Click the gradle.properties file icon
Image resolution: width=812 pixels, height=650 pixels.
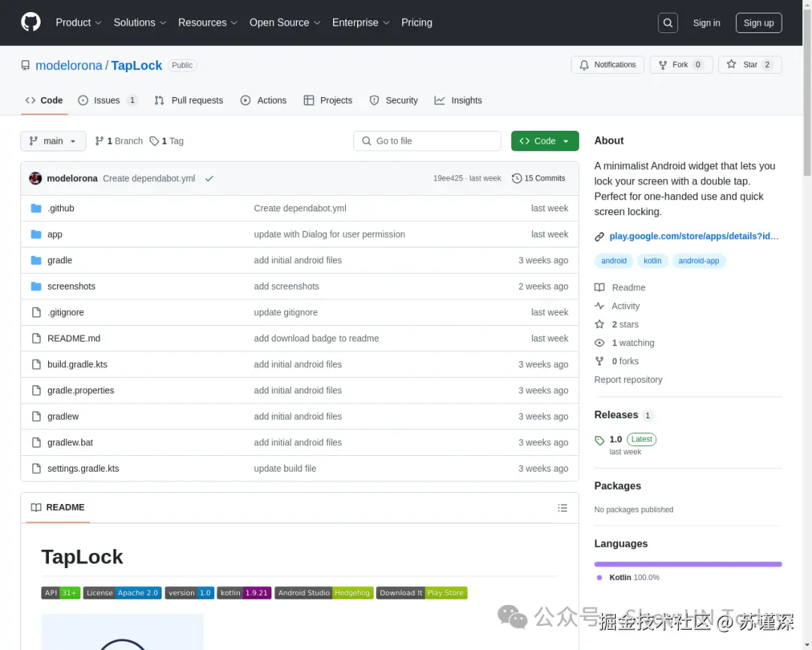point(36,390)
